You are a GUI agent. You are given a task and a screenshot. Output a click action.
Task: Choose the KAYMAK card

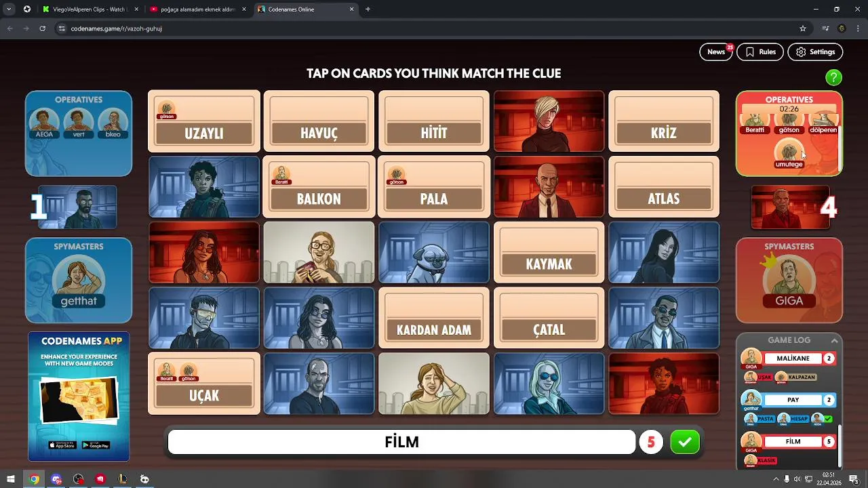coord(549,252)
